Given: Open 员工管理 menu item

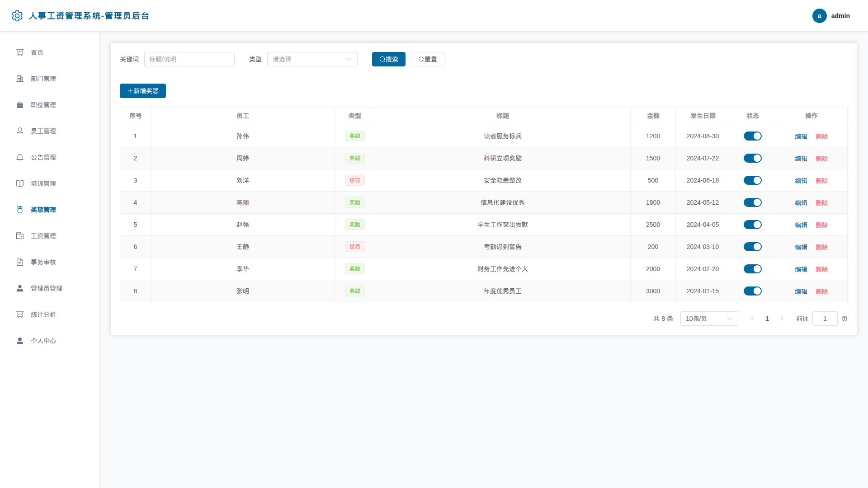Looking at the screenshot, I should (50, 131).
